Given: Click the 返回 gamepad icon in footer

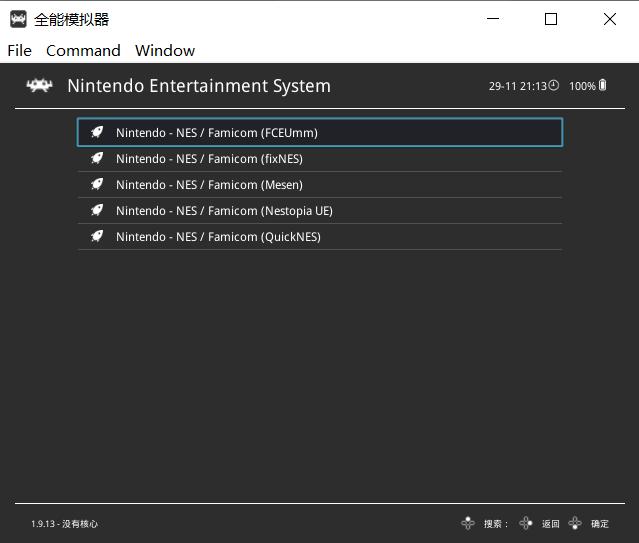Looking at the screenshot, I should [x=526, y=523].
